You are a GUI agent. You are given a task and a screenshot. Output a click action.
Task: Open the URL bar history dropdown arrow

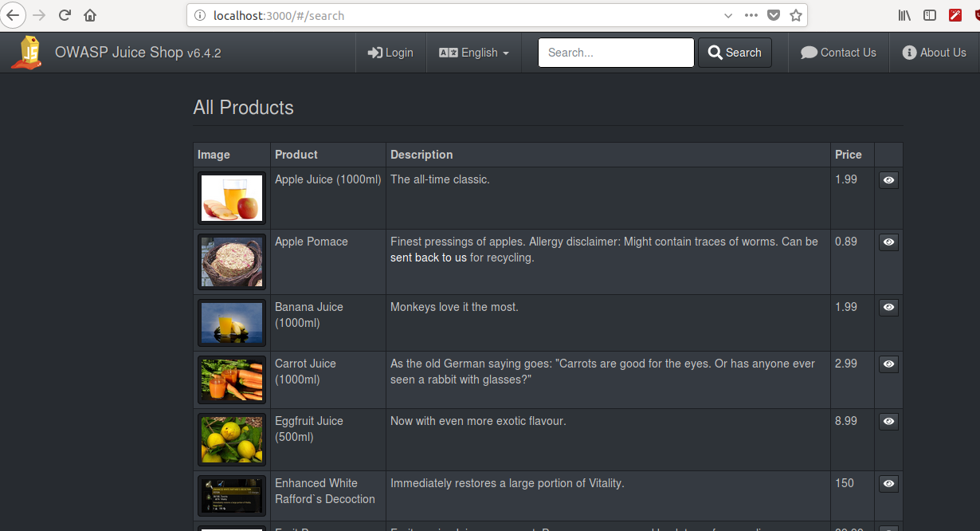(728, 15)
